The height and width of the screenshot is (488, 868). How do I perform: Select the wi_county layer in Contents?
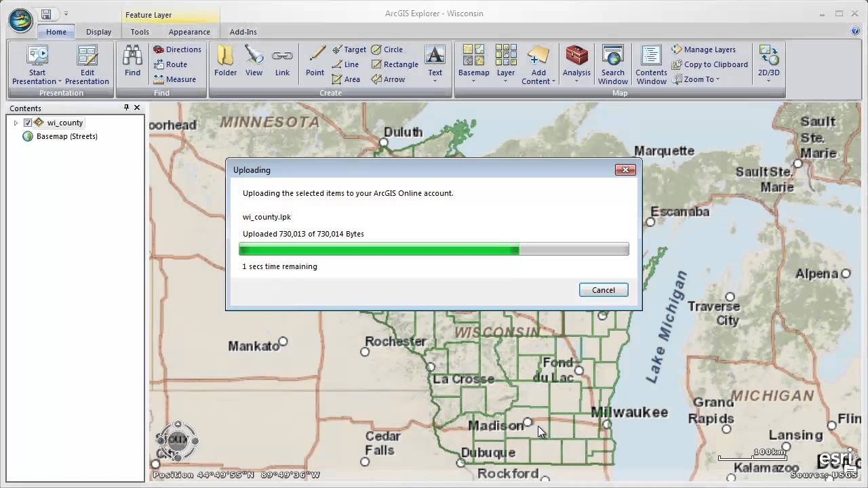pos(65,123)
